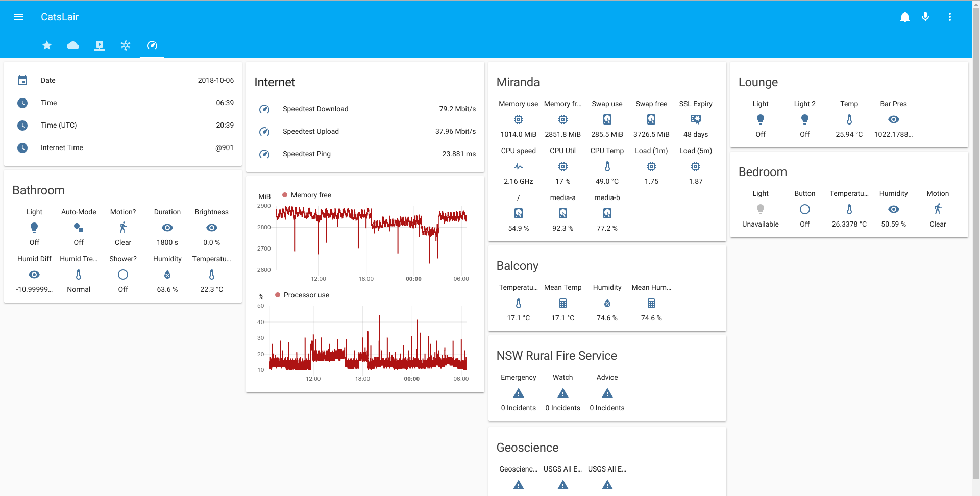Click the clock icon for Time (UTC)
The image size is (980, 496).
[x=22, y=125]
